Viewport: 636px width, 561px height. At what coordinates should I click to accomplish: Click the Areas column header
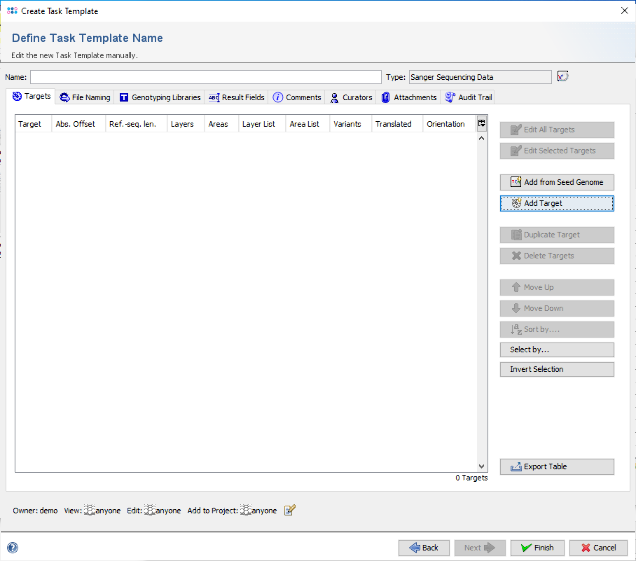click(221, 124)
